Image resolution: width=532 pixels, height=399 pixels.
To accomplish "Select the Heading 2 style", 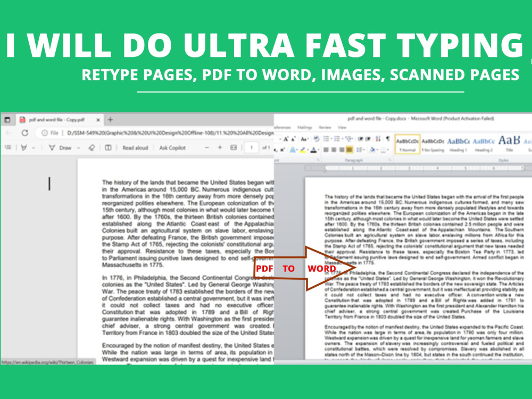I will [x=484, y=144].
